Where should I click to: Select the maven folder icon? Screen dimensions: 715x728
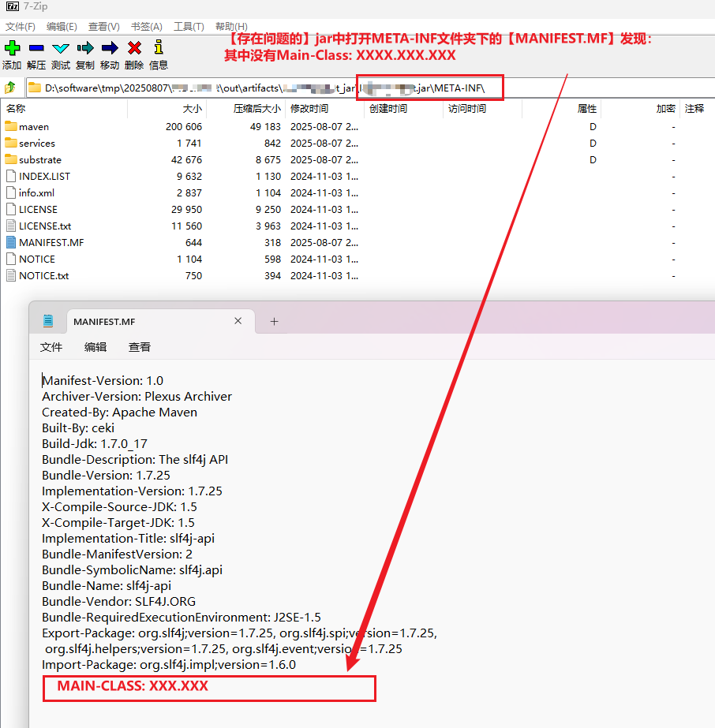pos(11,126)
